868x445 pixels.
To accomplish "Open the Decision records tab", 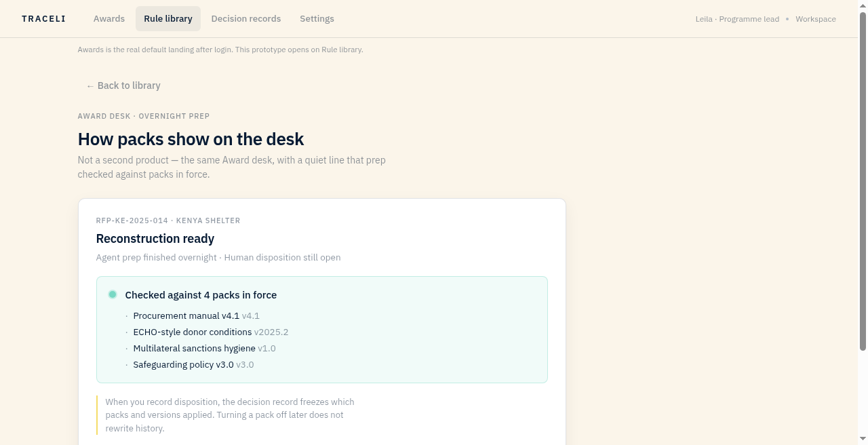I will 246,19.
